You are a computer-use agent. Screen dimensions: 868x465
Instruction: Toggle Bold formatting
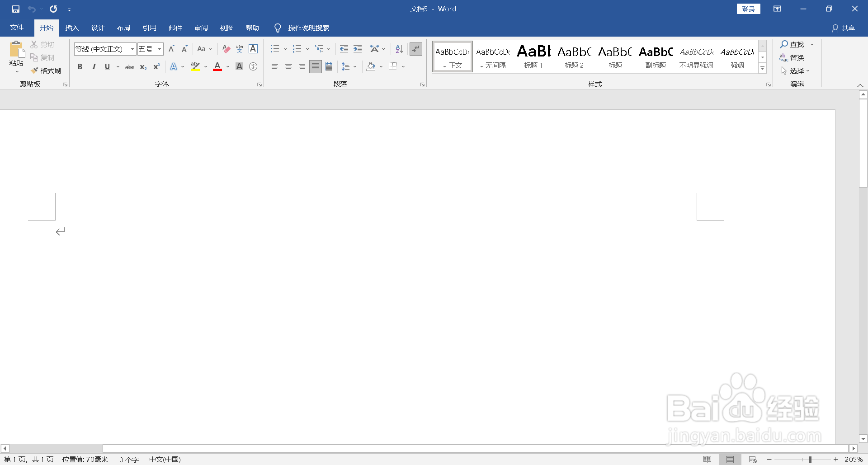tap(80, 66)
